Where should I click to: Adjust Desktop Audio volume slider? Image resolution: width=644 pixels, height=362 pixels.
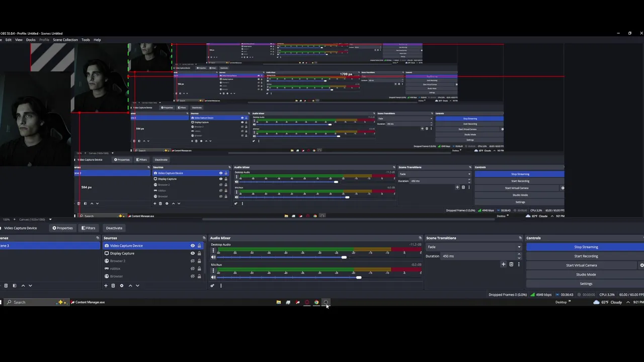[x=344, y=257]
